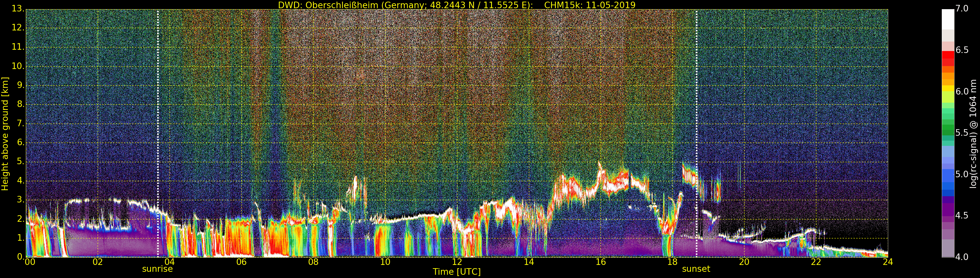The height and width of the screenshot is (278, 980).
Task: Click the colorbar '4.5' tick value
Action: pyautogui.click(x=962, y=216)
